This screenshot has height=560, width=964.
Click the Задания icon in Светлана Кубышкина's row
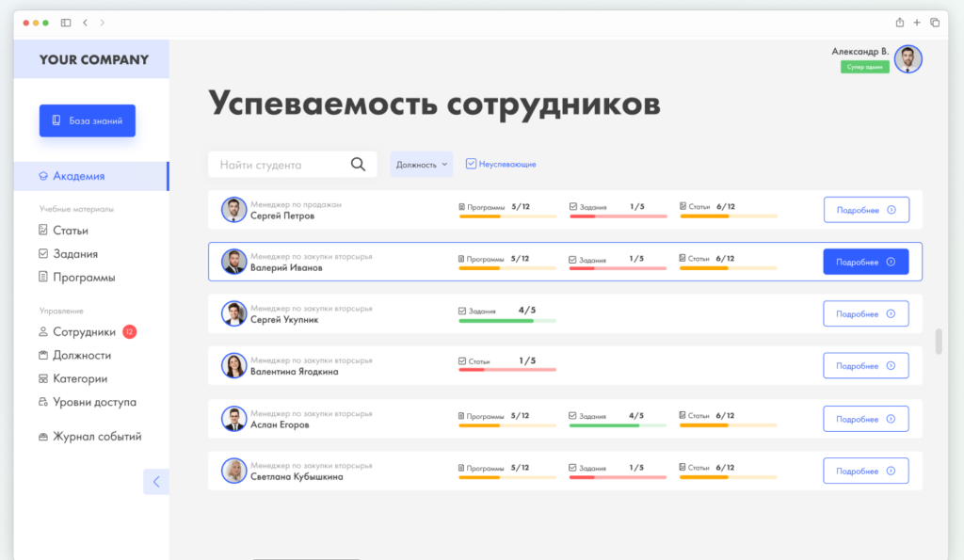(572, 468)
